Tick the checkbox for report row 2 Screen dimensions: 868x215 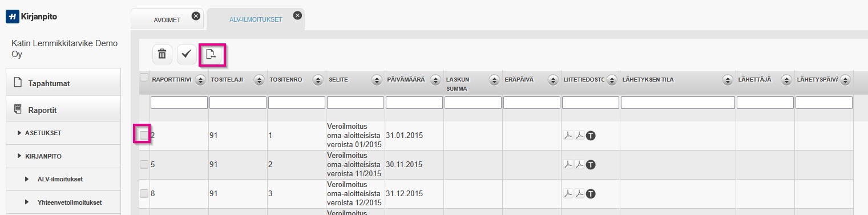pos(144,135)
